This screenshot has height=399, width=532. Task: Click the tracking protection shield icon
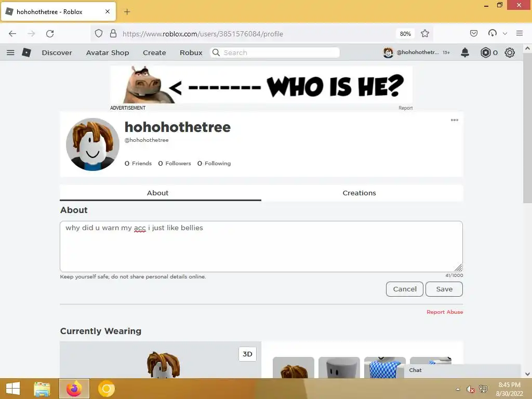[x=99, y=34]
